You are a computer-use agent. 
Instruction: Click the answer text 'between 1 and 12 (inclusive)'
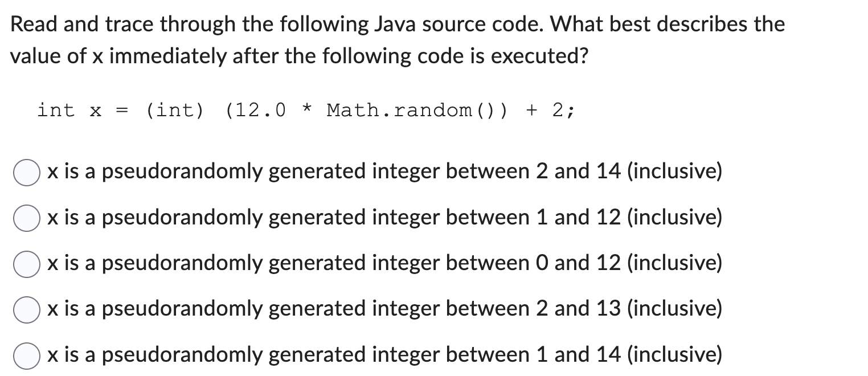(584, 218)
